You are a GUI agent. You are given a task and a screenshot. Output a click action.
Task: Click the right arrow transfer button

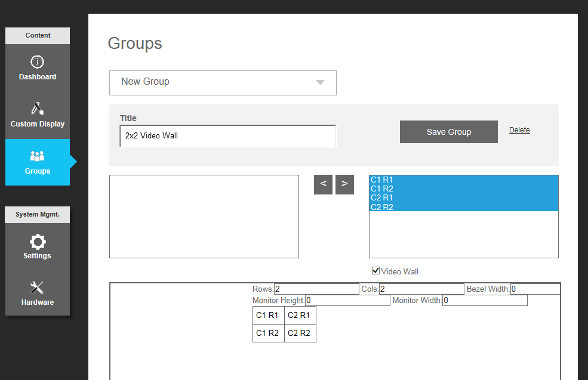pos(344,184)
